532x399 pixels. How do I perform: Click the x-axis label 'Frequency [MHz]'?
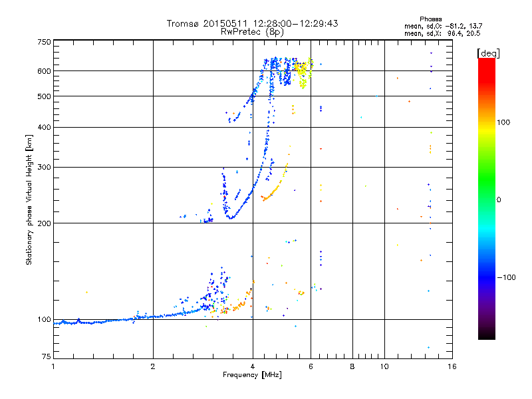click(252, 375)
